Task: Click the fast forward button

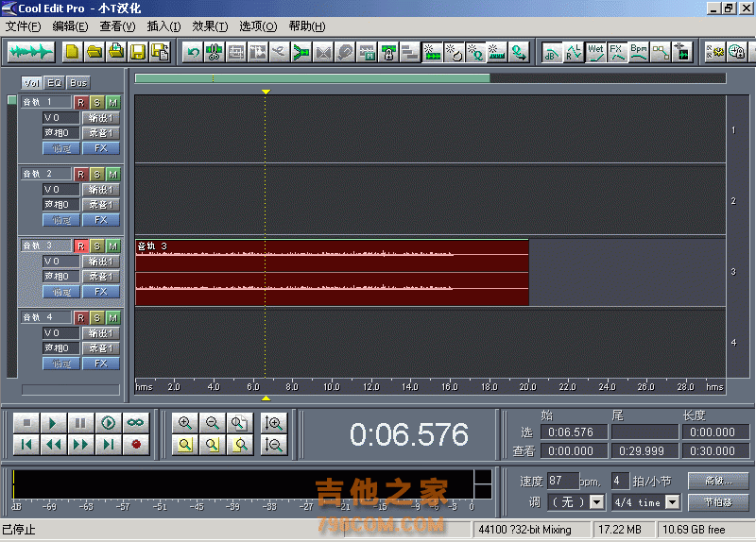Action: click(x=80, y=444)
